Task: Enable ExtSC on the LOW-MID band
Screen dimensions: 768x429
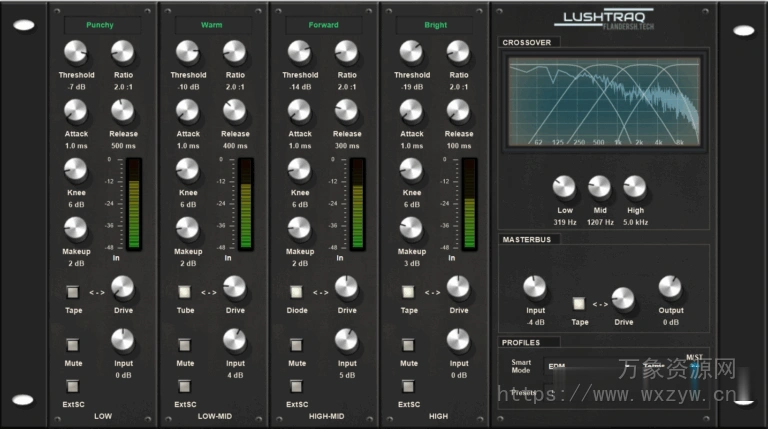Action: [x=184, y=386]
